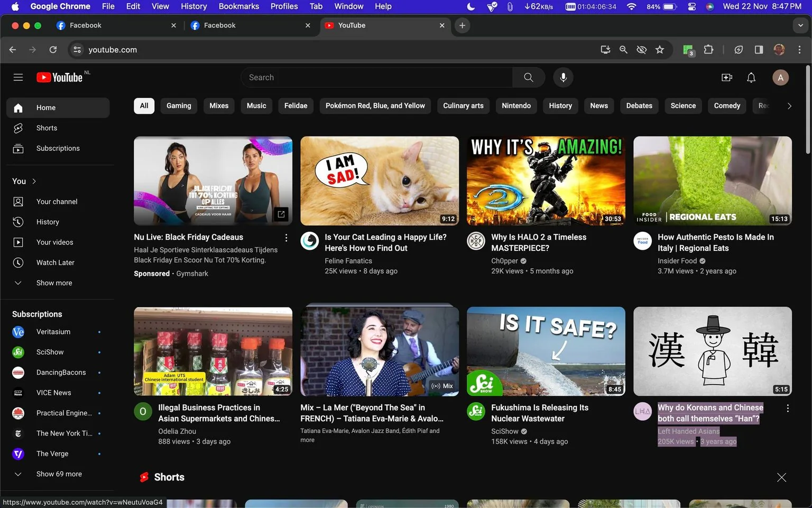The height and width of the screenshot is (508, 812).
Task: Select the Culinary arts chip
Action: tap(463, 106)
